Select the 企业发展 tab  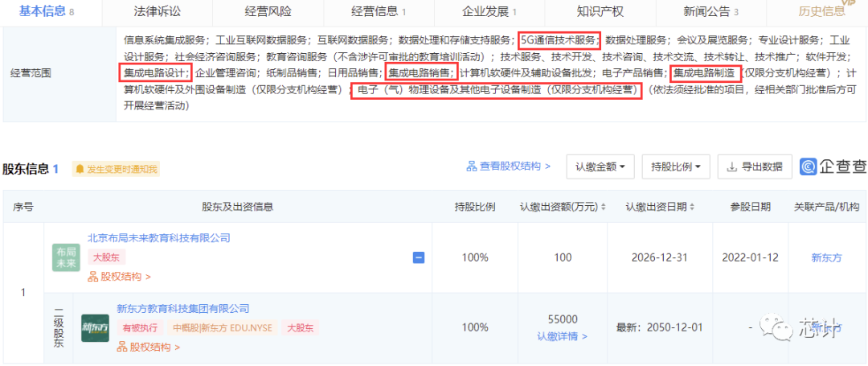489,11
